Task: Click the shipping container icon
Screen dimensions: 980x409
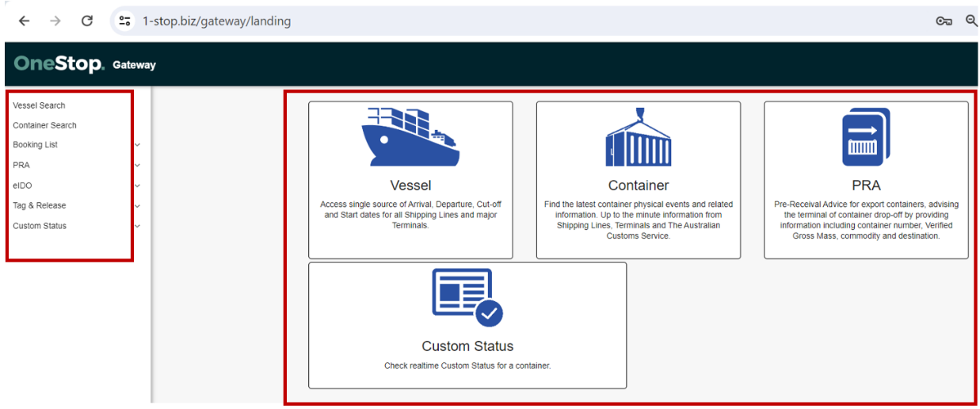Action: coord(638,136)
